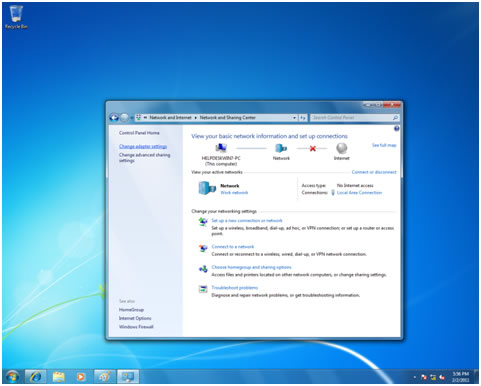
Task: Click the Internet globe icon
Action: click(x=342, y=148)
